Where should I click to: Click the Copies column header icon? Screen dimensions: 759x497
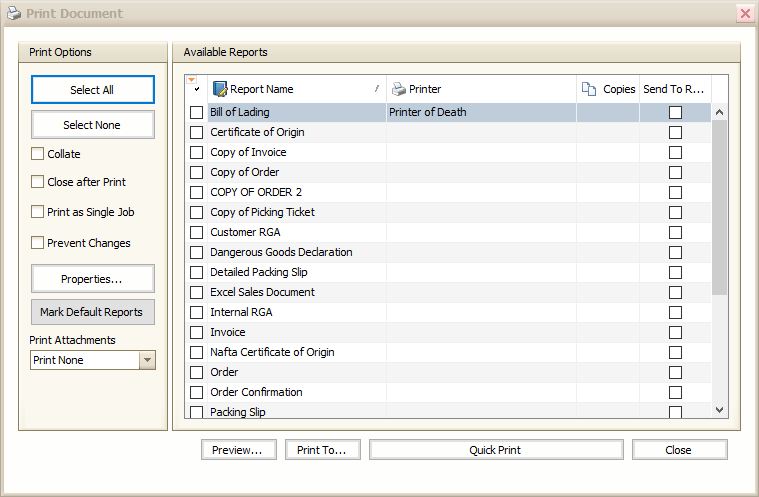tap(589, 89)
